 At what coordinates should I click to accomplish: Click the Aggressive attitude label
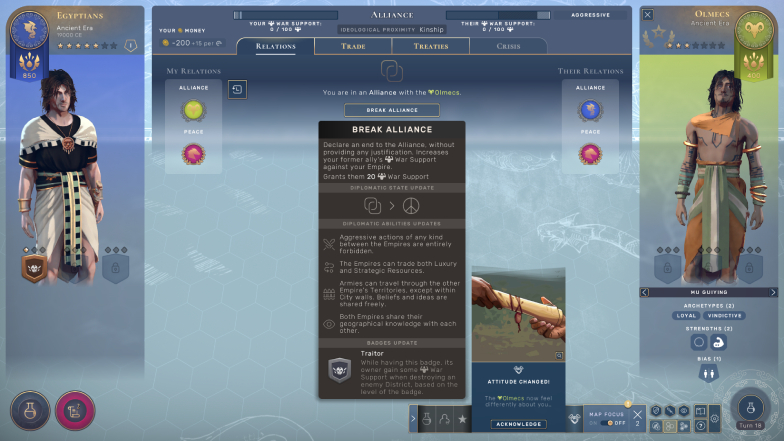coord(590,15)
